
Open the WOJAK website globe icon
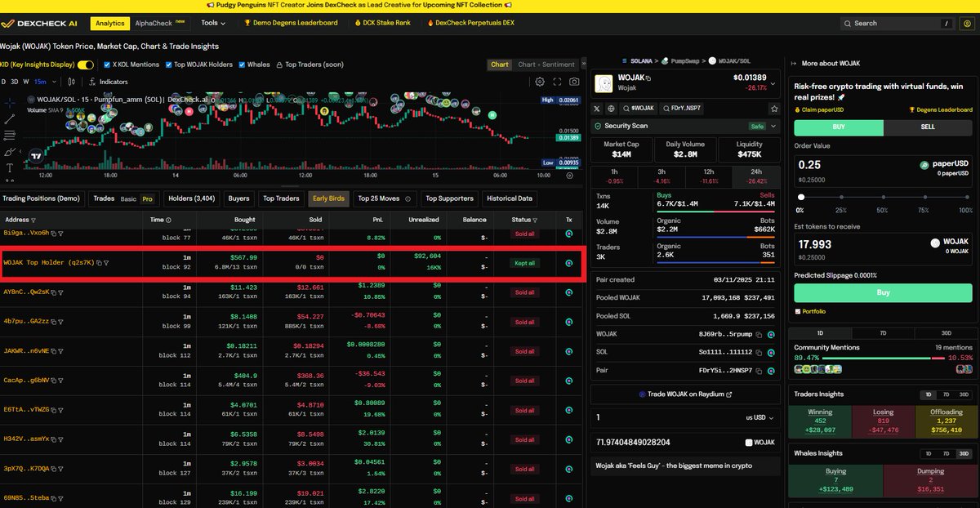point(611,108)
